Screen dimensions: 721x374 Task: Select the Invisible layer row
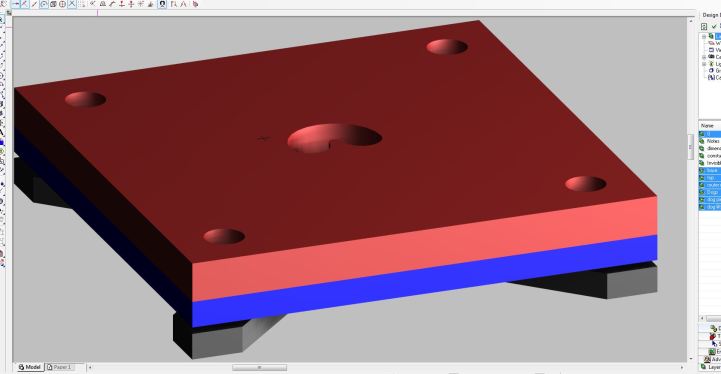click(x=710, y=163)
